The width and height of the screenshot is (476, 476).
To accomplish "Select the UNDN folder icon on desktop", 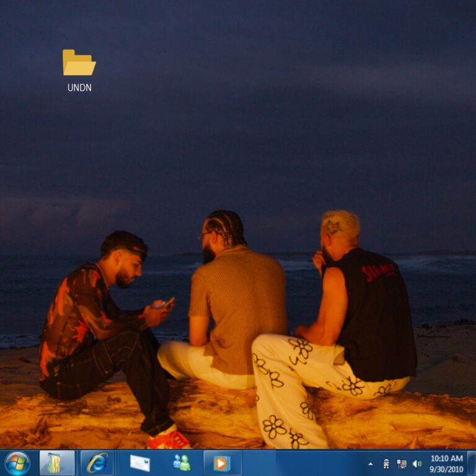I will [79, 63].
